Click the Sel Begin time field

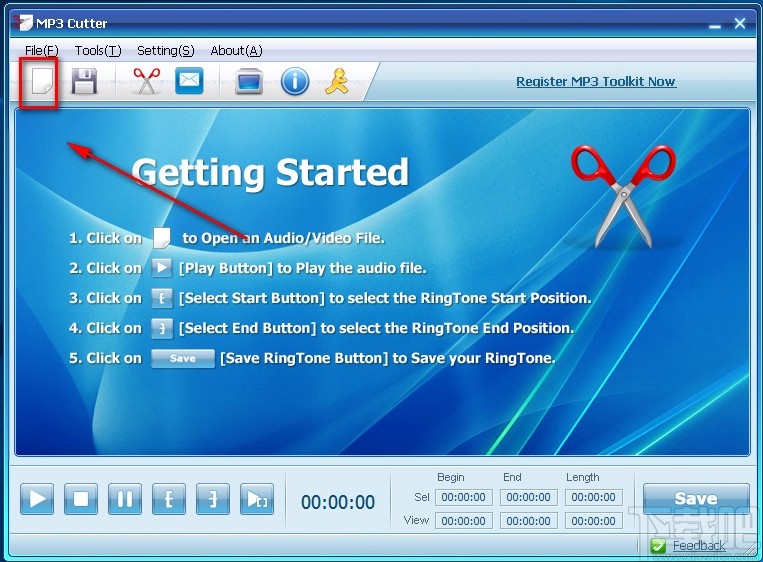[464, 497]
